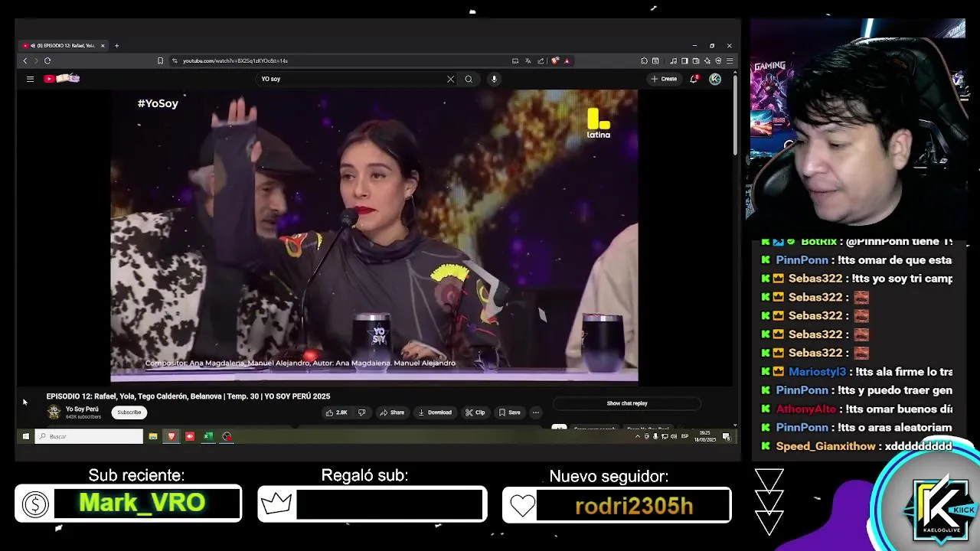
Task: Select the EPISODIO 12 YouTube tab
Action: pyautogui.click(x=61, y=46)
